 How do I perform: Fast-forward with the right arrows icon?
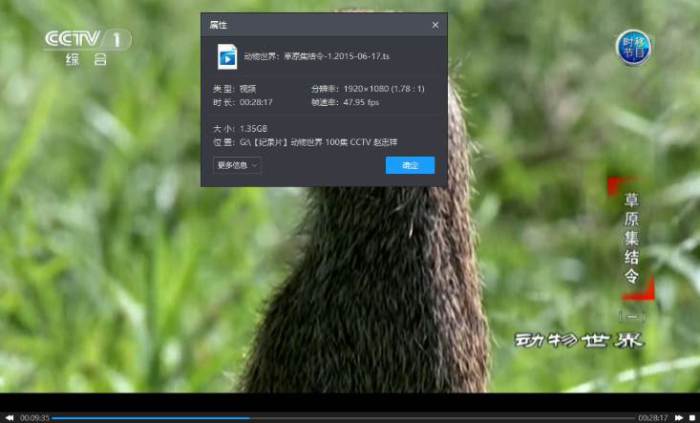679,418
